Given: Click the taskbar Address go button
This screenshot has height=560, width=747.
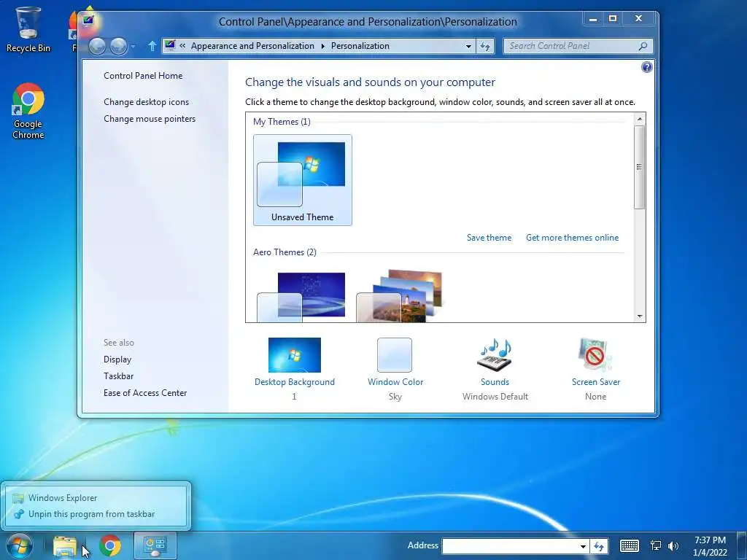Looking at the screenshot, I should tap(599, 546).
